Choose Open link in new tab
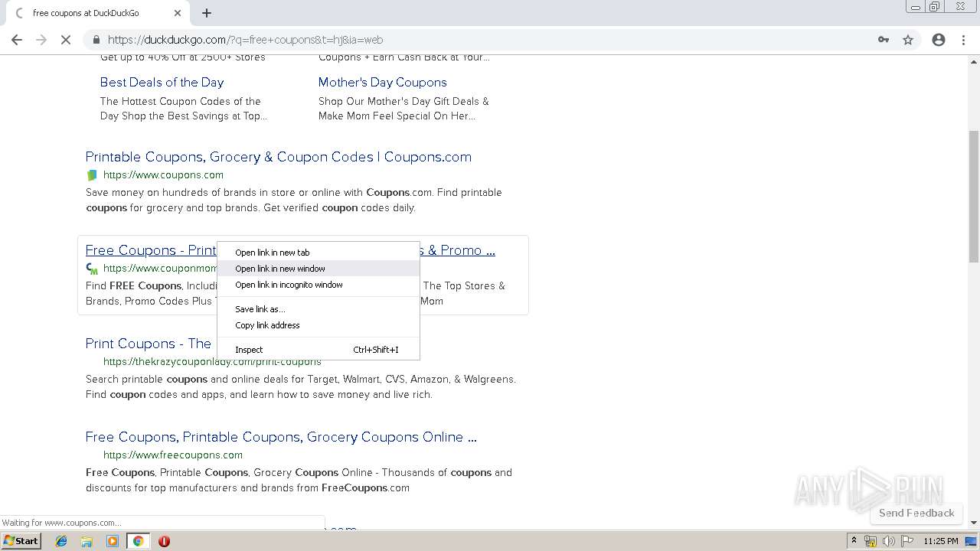980x551 pixels. (318, 253)
